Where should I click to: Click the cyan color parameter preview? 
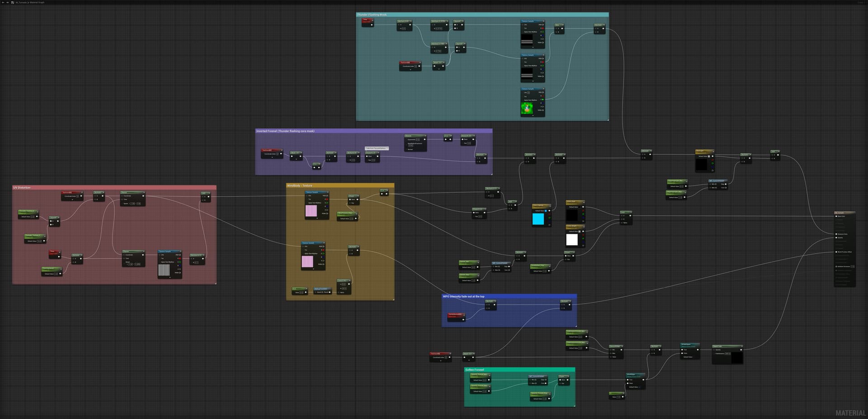click(538, 219)
